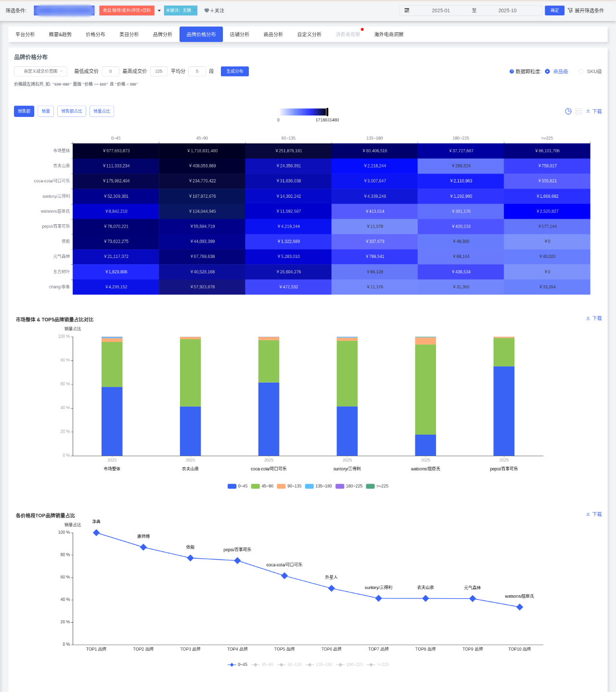The image size is (616, 692).
Task: Open the 自定义成交价范围 dropdown
Action: coord(41,71)
